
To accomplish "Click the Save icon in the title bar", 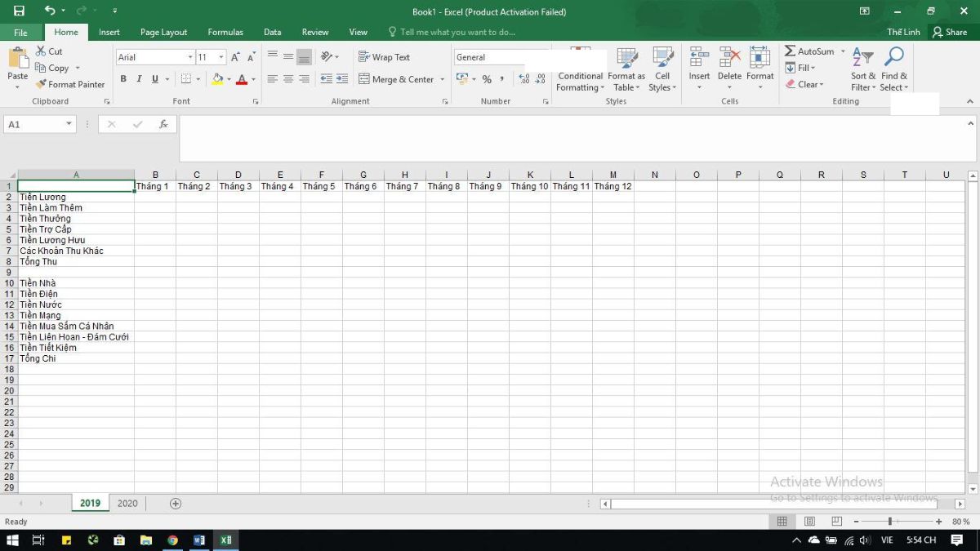I will click(19, 11).
